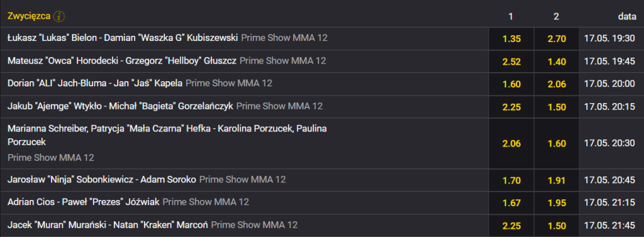644x237 pixels.
Task: Select Michał Gorzelańczyk at 1.50
Action: (557, 107)
